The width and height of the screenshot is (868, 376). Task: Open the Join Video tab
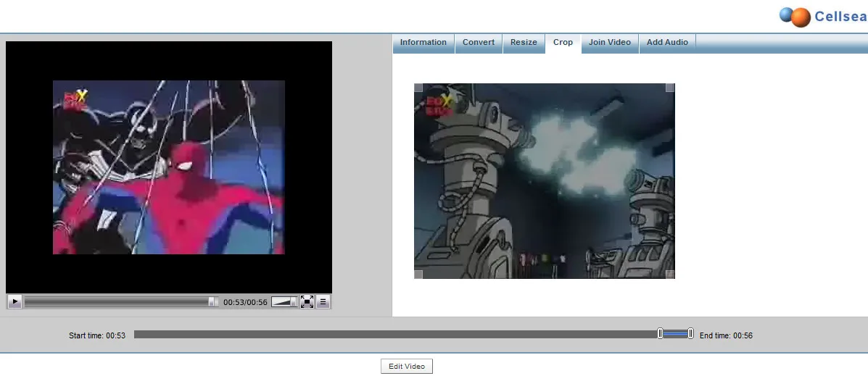tap(609, 43)
